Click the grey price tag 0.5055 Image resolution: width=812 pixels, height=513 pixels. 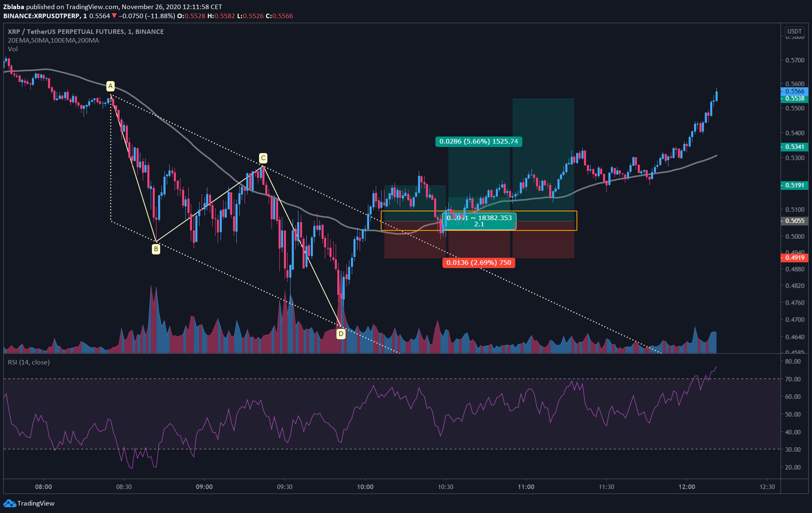[x=794, y=221]
